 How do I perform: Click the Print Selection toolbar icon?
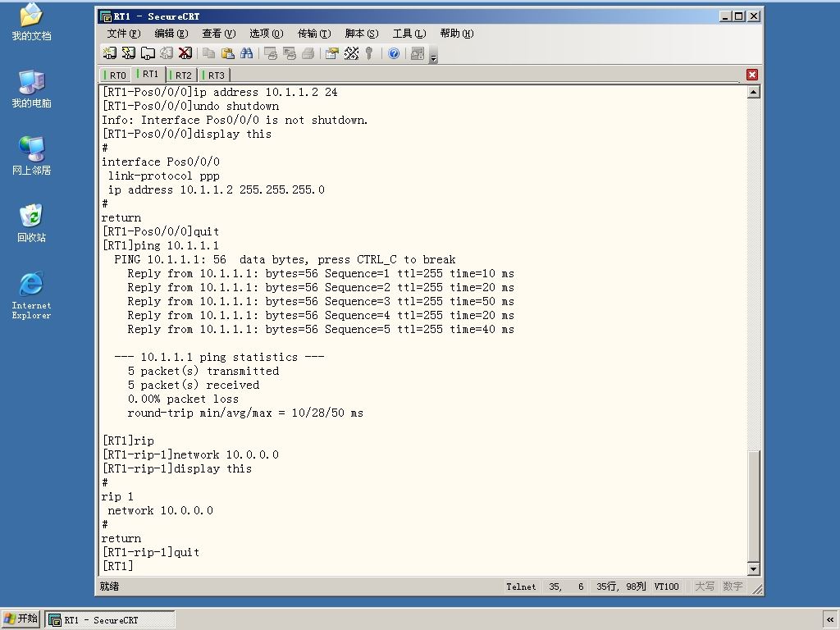point(290,53)
